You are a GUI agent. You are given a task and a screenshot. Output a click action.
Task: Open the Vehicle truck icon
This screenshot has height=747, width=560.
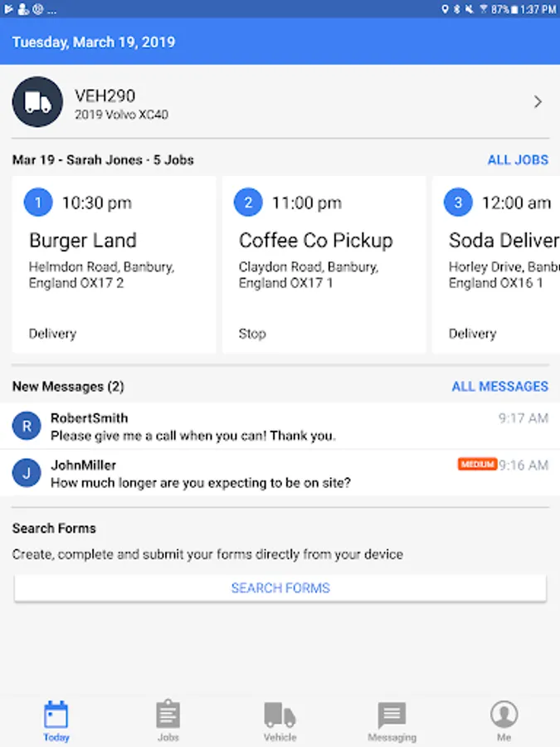(280, 715)
